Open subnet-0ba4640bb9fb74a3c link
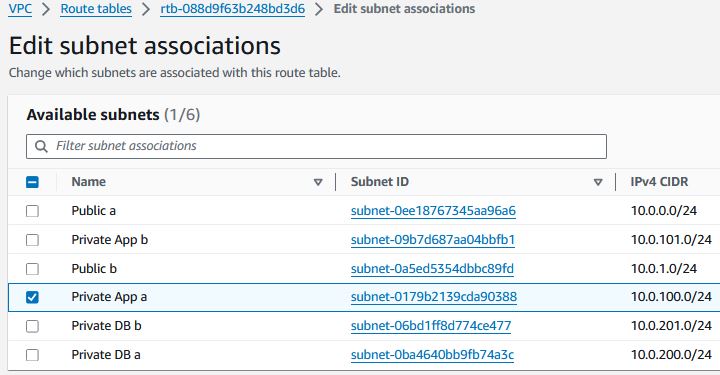This screenshot has width=720, height=375. (x=432, y=355)
